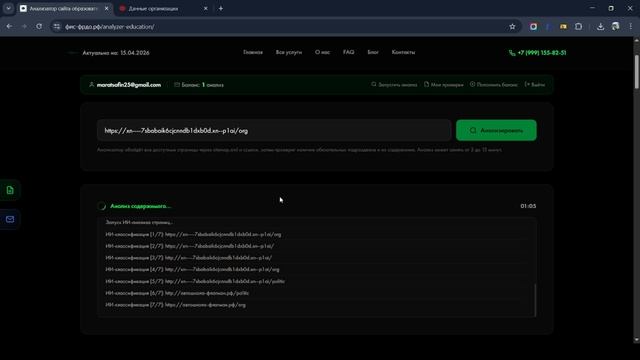Open the tab search dropdown arrow
This screenshot has width=640, height=360.
[8, 8]
